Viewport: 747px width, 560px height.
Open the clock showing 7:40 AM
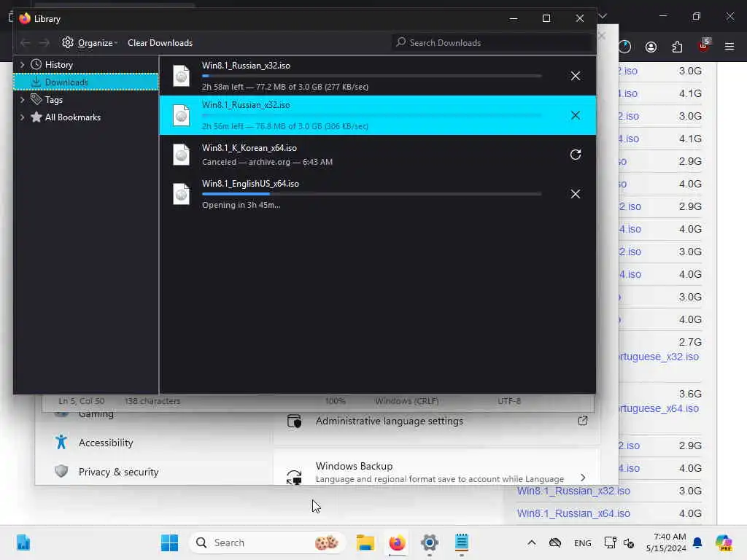coord(666,542)
